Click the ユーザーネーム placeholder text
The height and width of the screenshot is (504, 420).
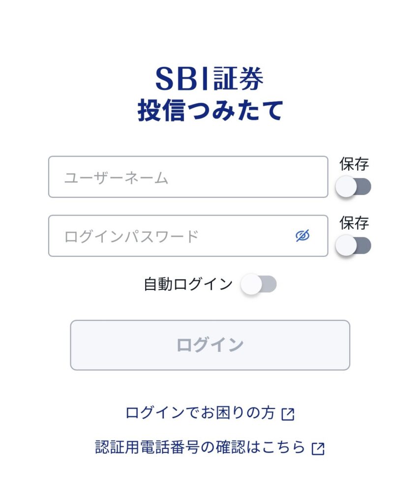tap(116, 178)
